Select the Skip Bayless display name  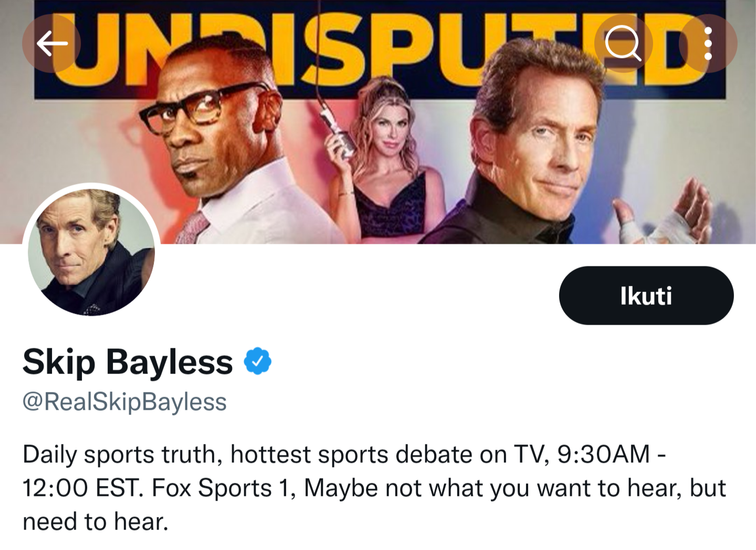coord(128,361)
